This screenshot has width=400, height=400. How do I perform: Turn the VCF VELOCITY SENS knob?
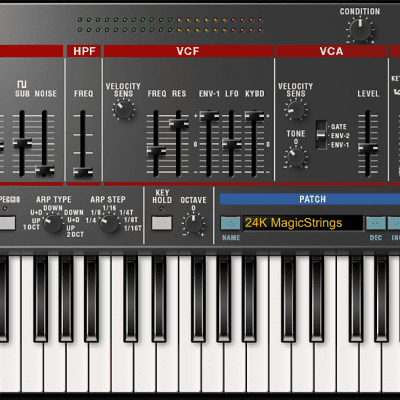[x=123, y=110]
